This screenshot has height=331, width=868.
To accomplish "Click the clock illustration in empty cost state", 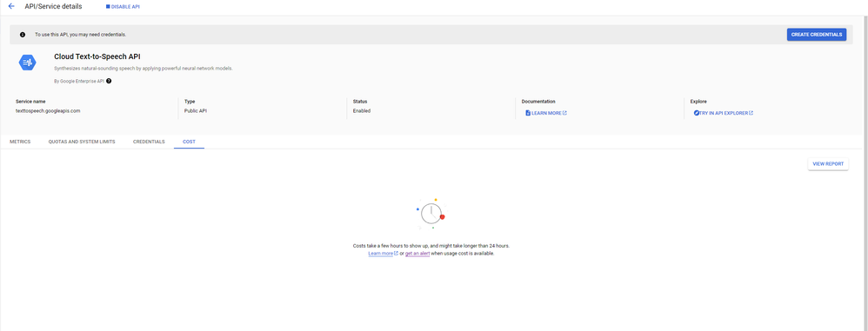I will (x=431, y=214).
